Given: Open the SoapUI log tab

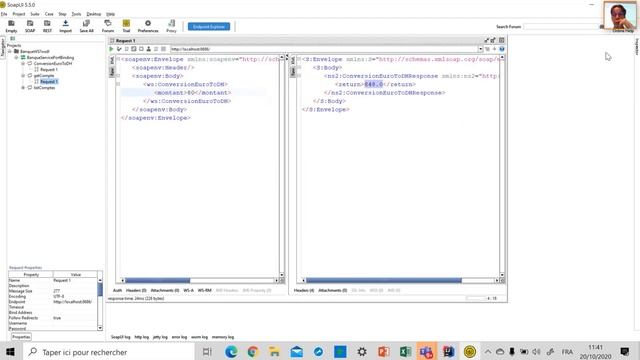Looking at the screenshot, I should (x=120, y=337).
